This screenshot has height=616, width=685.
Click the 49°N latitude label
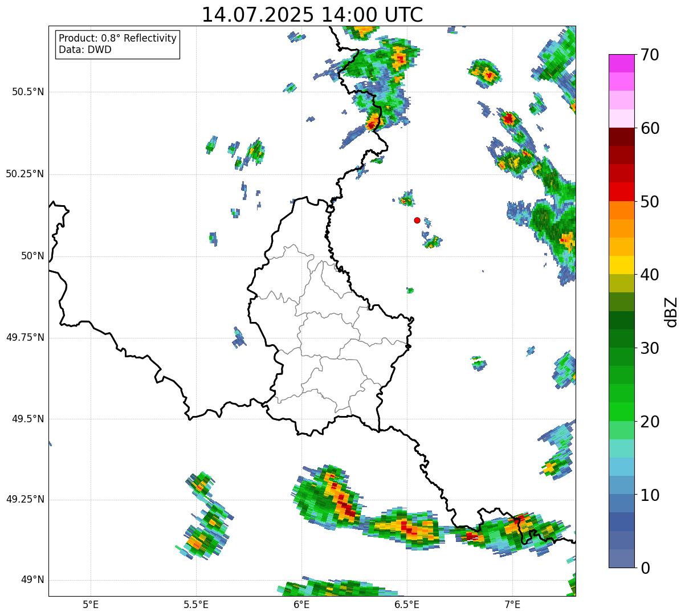(32, 580)
